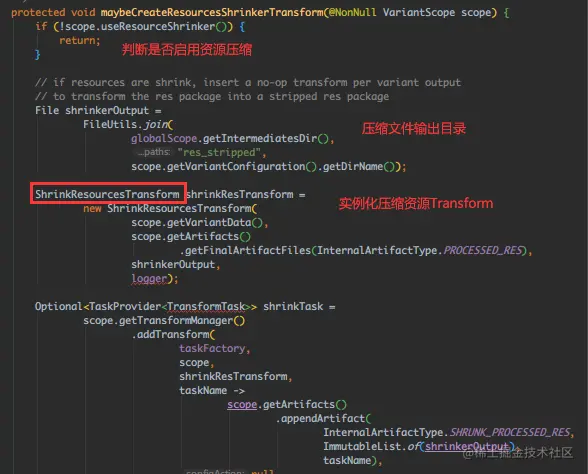Click the getDirName call
The image size is (588, 474).
coord(353,166)
